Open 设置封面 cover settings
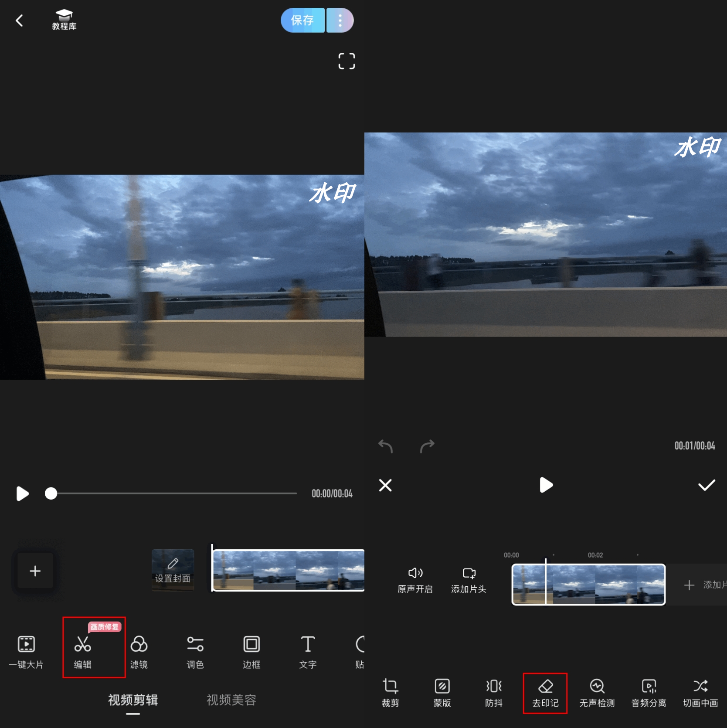 click(173, 570)
